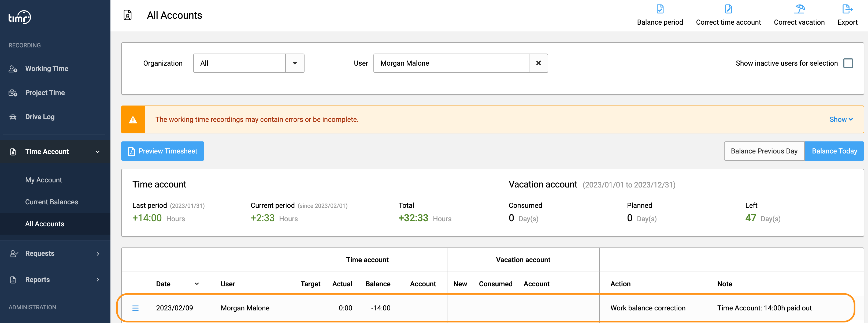Click the User input field
This screenshot has height=323, width=868.
451,63
